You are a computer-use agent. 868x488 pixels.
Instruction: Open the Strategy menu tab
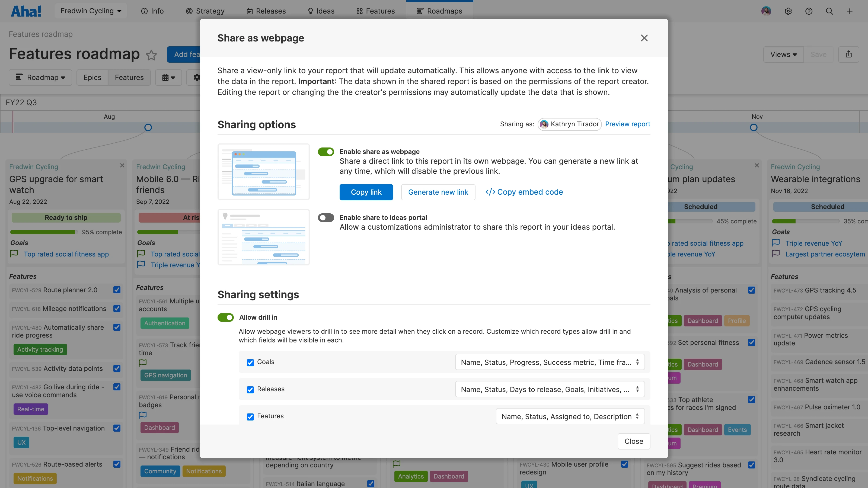(205, 11)
